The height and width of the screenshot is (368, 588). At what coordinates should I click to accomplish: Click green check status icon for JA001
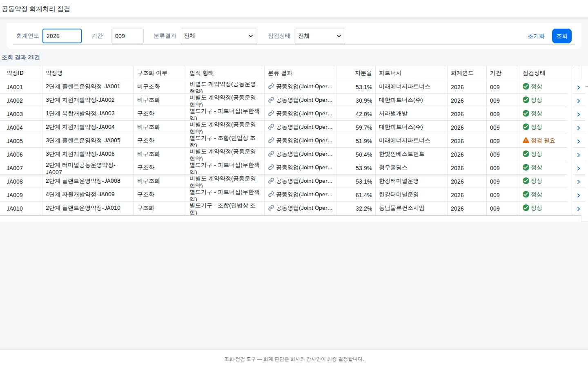(x=526, y=86)
